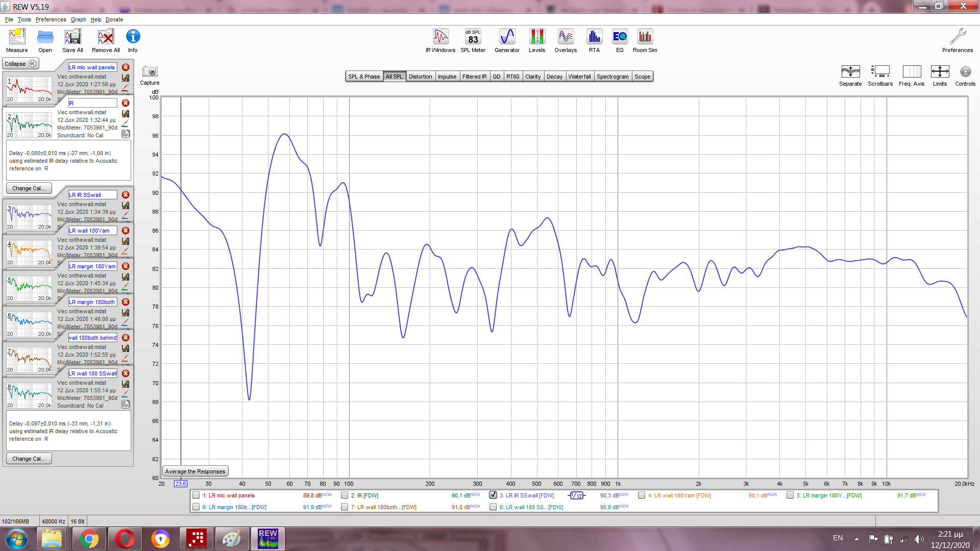The width and height of the screenshot is (980, 551).
Task: Edit the IR measurement name field
Action: [x=92, y=103]
